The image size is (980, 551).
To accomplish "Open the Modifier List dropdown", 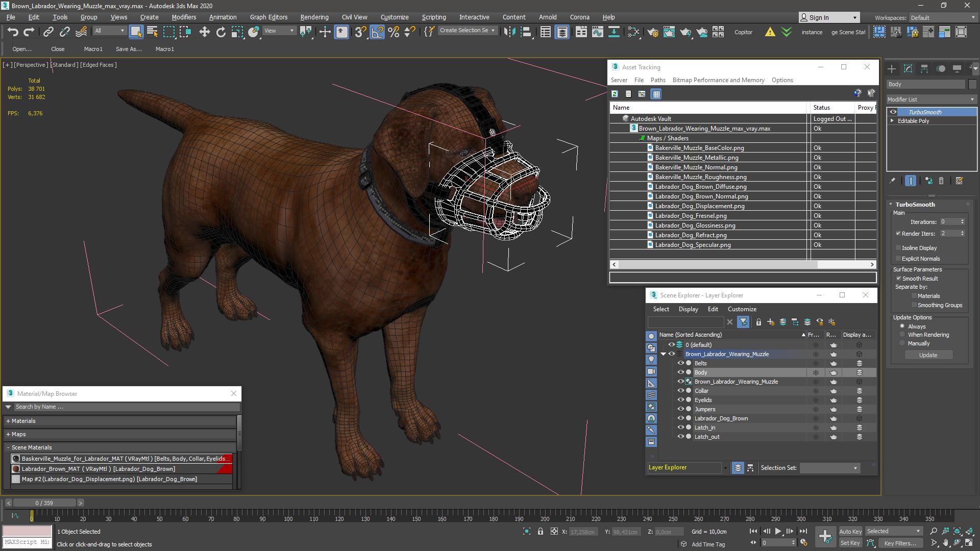I will click(931, 99).
